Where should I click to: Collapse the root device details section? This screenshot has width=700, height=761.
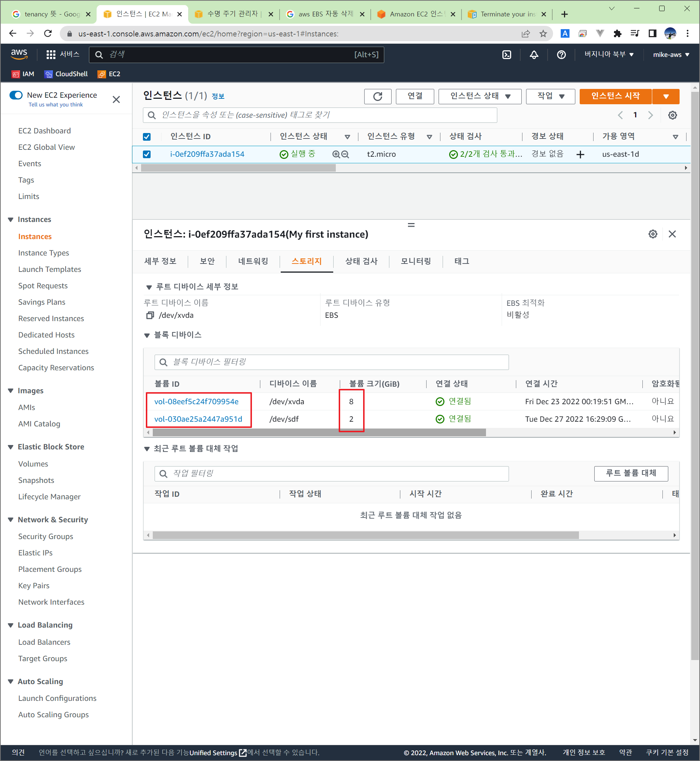click(149, 287)
